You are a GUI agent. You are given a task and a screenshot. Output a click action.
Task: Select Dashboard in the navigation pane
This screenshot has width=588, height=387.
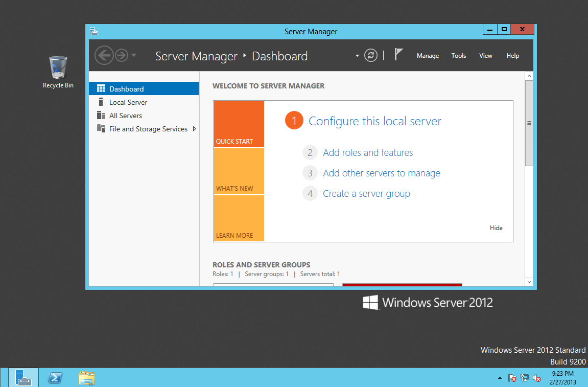[x=144, y=88]
